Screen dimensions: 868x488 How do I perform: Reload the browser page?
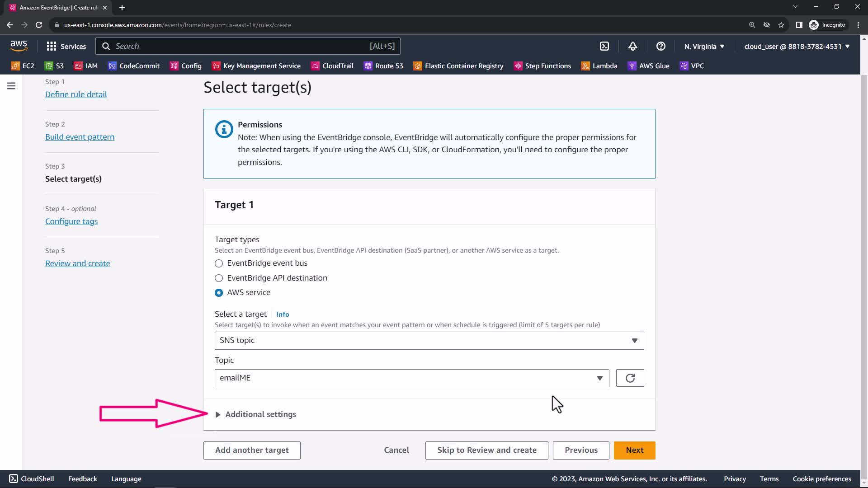click(x=39, y=25)
